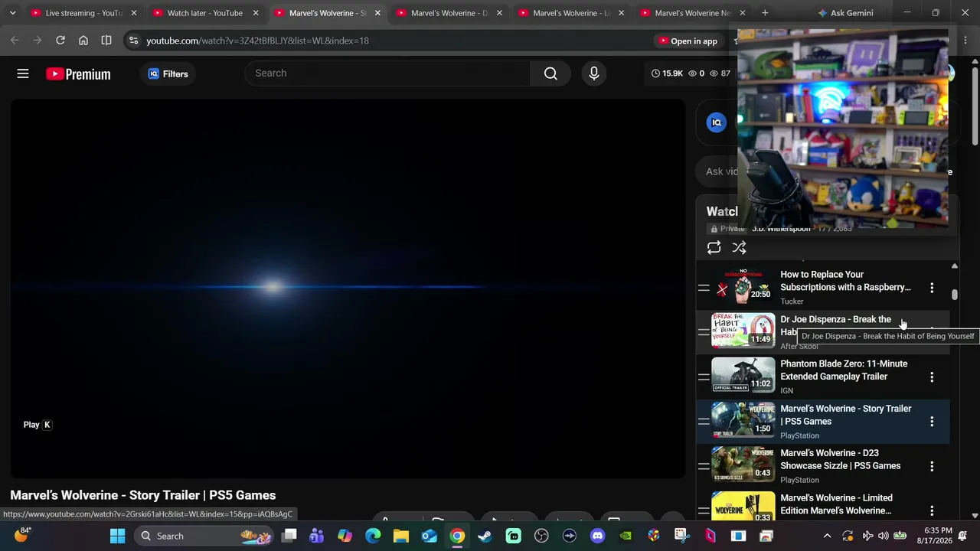Toggle Chrome split view sidebar icon

106,41
